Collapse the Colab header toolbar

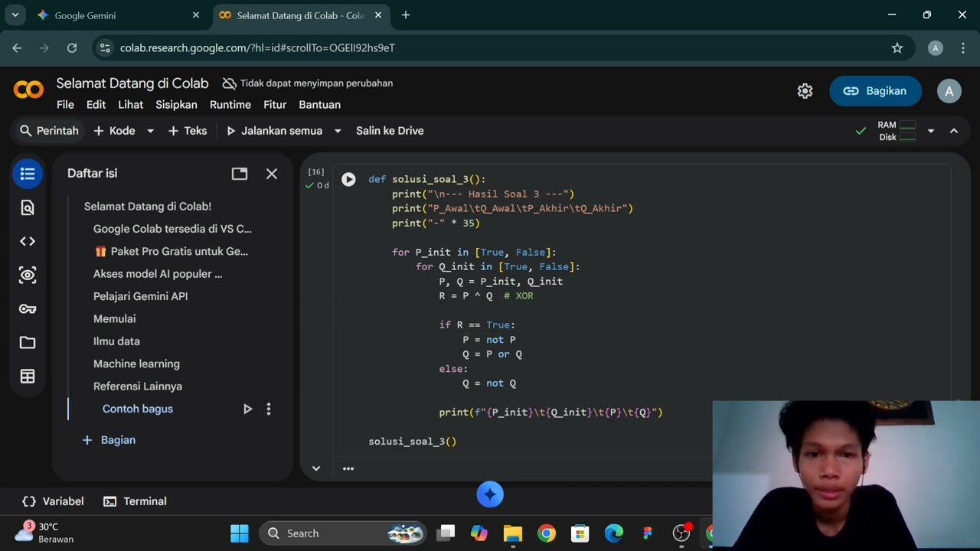pos(954,131)
